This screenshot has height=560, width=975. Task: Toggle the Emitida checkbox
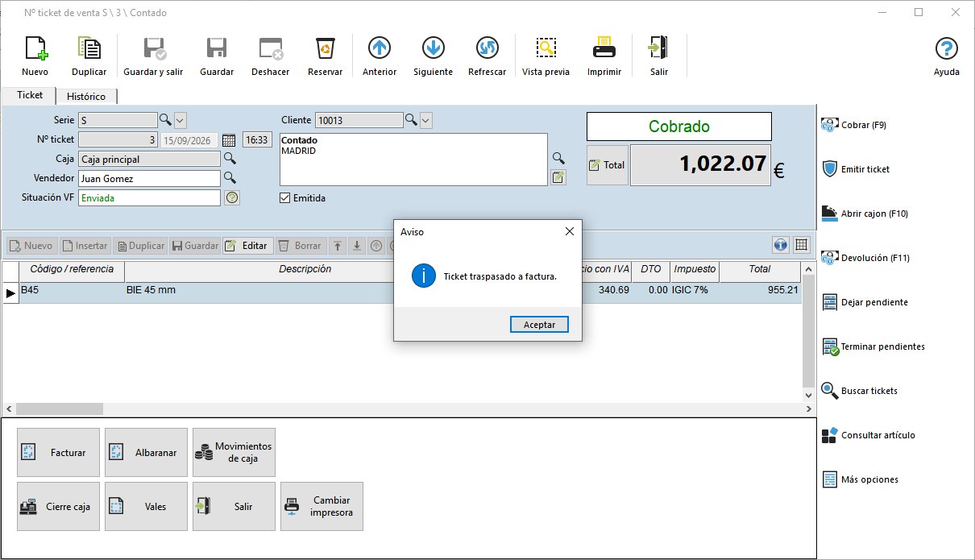284,197
